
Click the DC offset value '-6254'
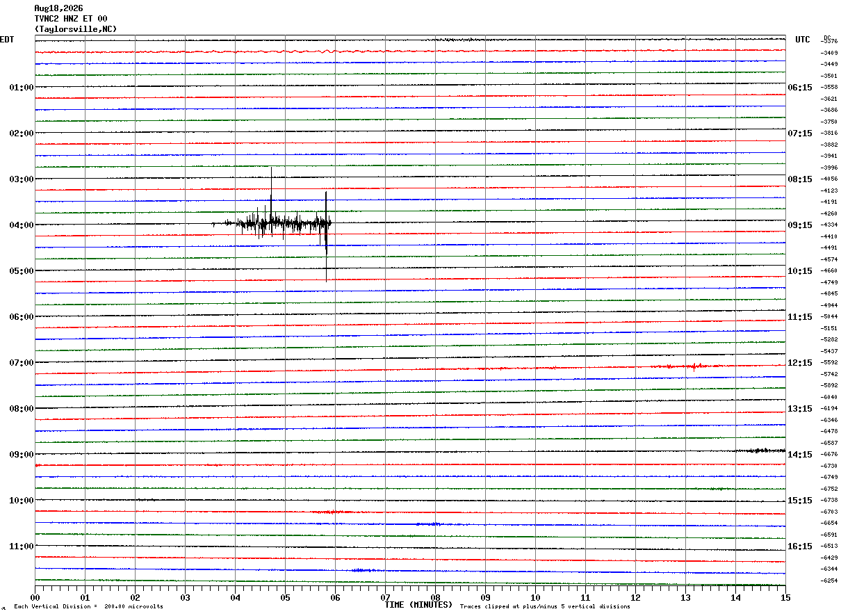pos(829,581)
